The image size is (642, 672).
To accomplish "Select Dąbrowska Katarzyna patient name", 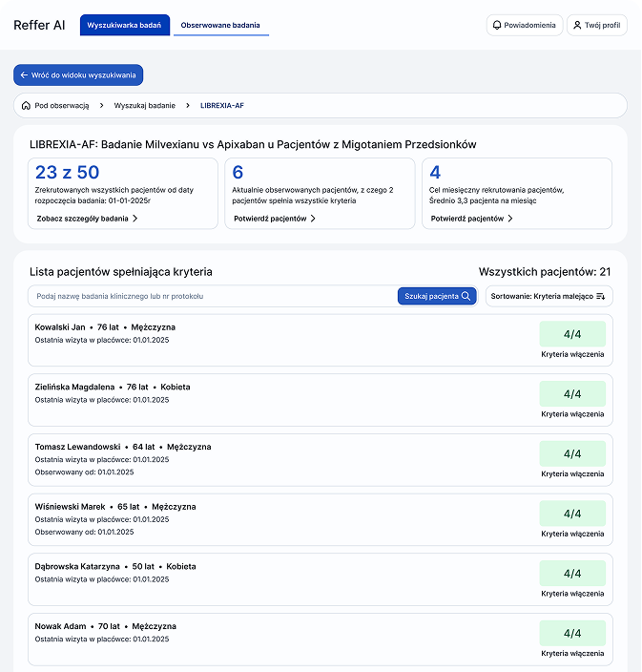I will pyautogui.click(x=77, y=567).
